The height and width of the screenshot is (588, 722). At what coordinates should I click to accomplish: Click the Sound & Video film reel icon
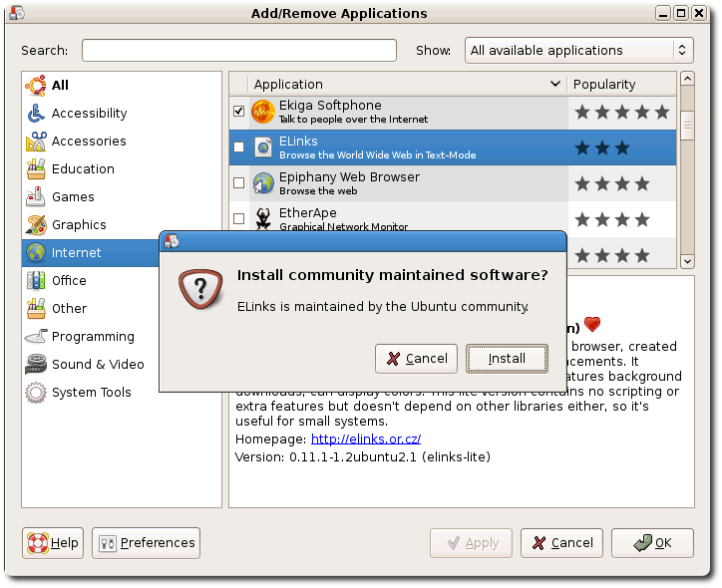point(36,365)
